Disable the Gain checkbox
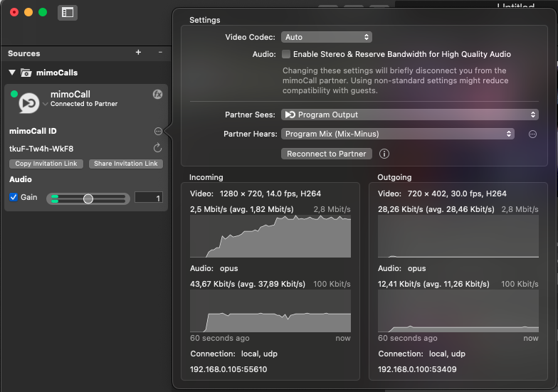 coord(14,197)
